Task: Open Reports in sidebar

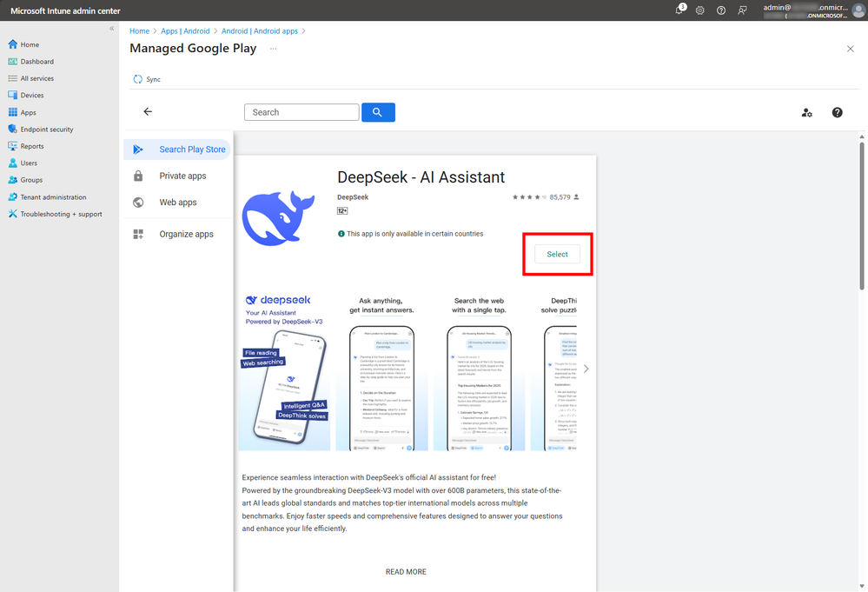Action: point(26,146)
